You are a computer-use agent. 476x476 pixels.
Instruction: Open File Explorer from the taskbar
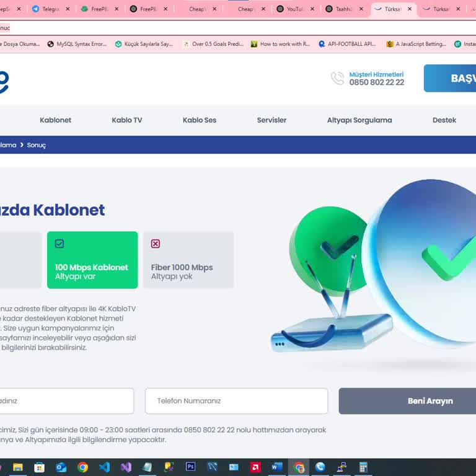(x=17, y=467)
